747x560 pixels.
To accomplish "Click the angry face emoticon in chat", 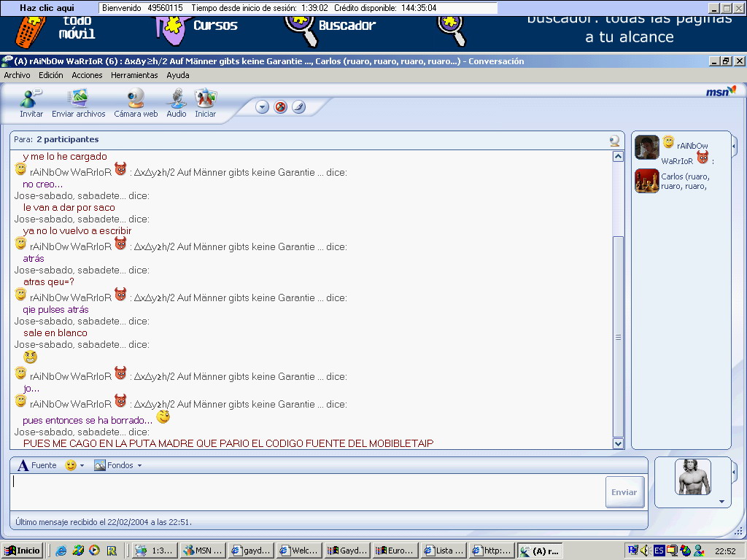I will (30, 357).
